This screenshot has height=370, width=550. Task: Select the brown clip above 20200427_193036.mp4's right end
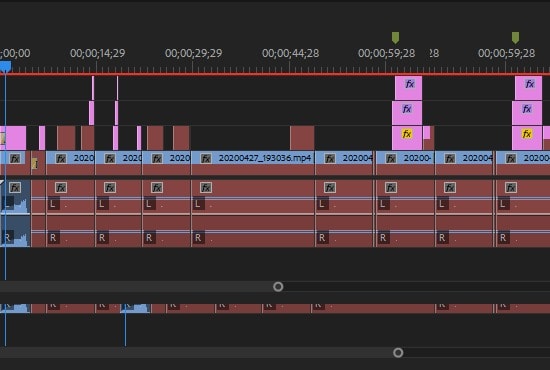pos(302,138)
